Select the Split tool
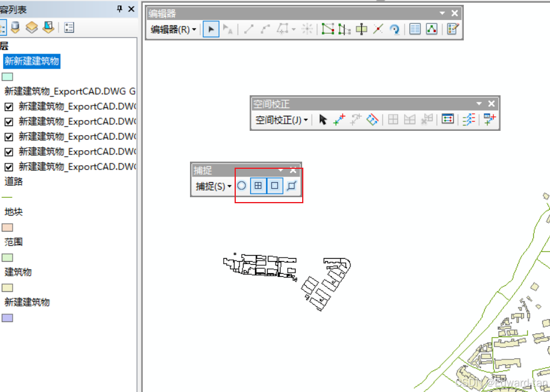 coord(378,29)
